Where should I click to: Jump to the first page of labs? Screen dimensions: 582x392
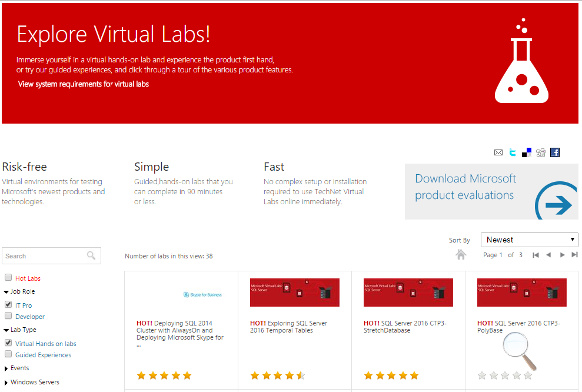tap(536, 255)
